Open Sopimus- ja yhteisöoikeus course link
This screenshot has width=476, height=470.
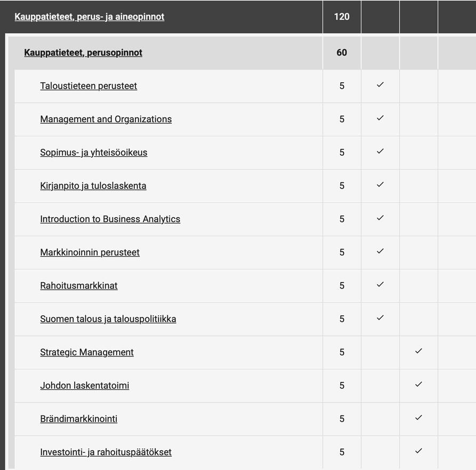[x=93, y=153]
